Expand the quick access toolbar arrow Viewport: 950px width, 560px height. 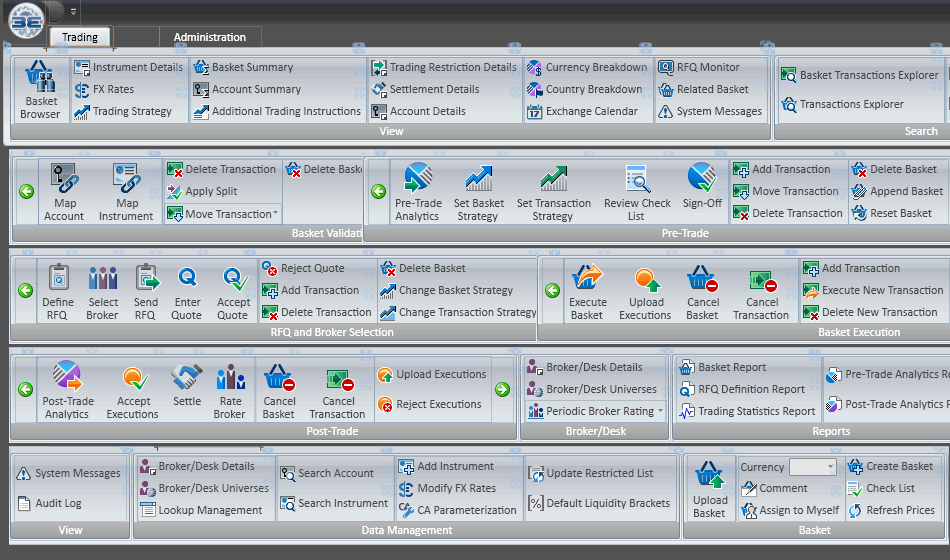point(73,11)
